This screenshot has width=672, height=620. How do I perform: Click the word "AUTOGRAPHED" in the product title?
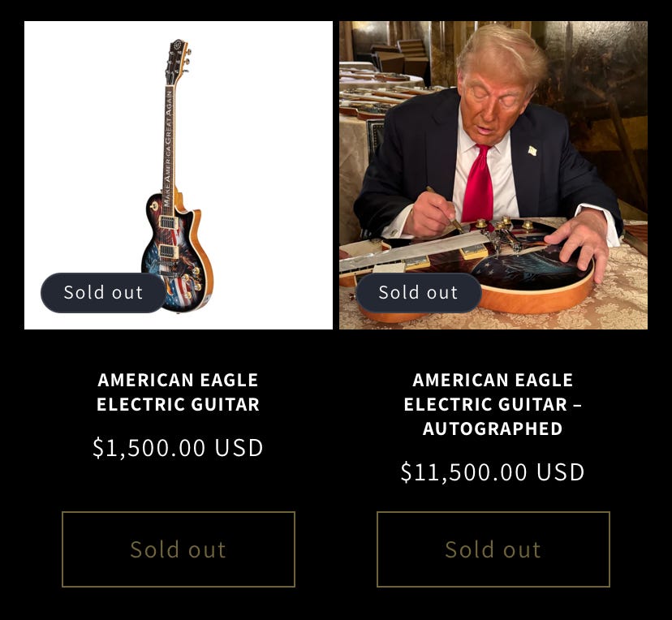[x=493, y=428]
